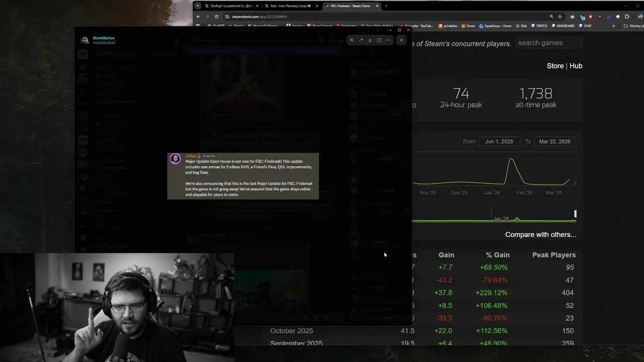Open a new browser tab
Image resolution: width=644 pixels, height=362 pixels.
(386, 6)
